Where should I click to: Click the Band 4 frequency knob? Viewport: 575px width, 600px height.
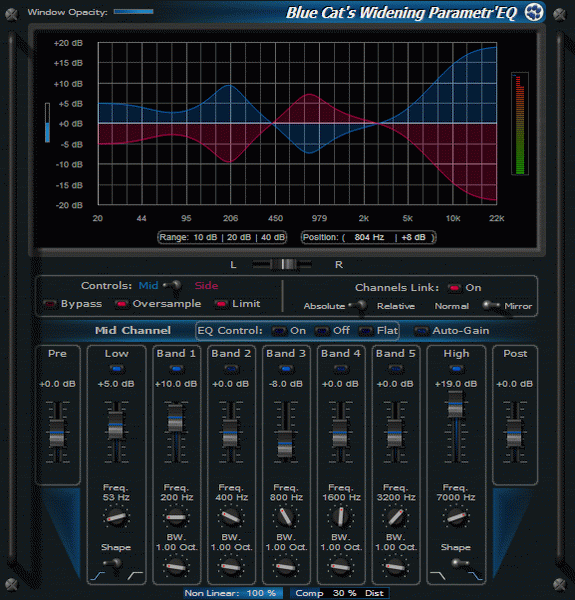pyautogui.click(x=340, y=517)
